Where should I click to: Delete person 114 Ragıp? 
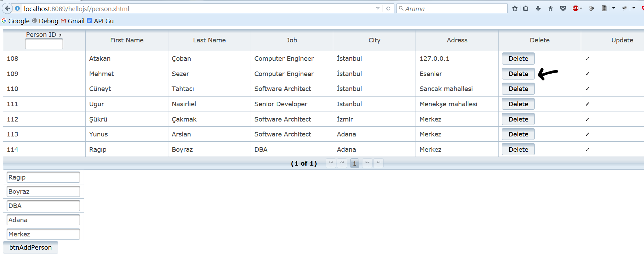[518, 149]
